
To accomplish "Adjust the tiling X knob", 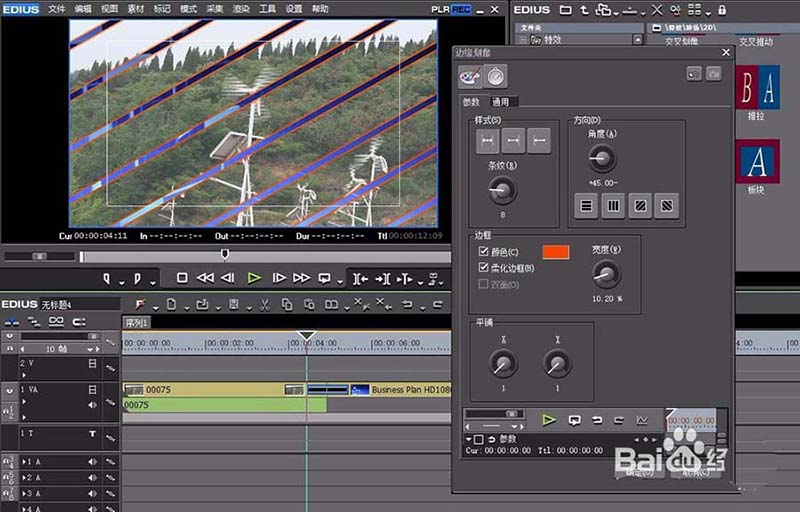I will click(503, 364).
